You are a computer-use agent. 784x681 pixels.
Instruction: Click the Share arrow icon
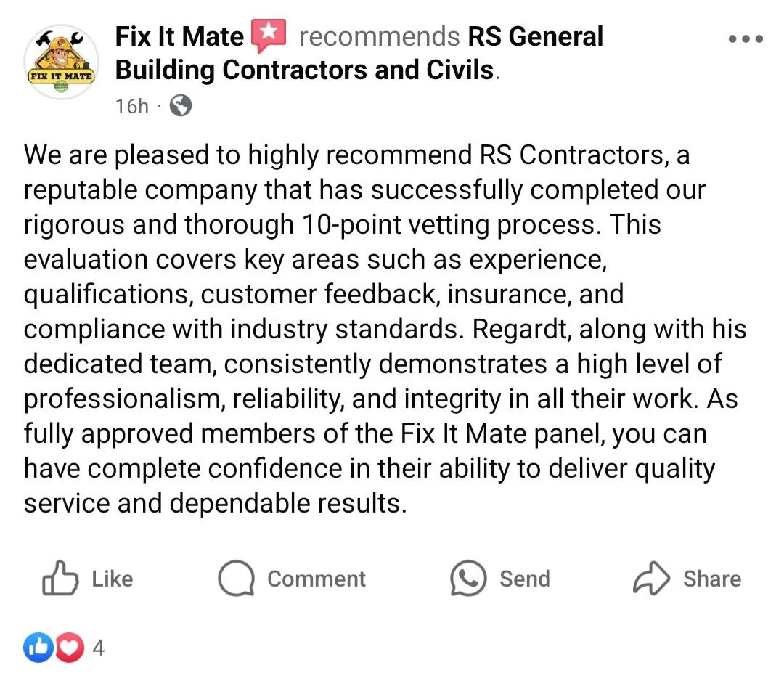click(651, 579)
